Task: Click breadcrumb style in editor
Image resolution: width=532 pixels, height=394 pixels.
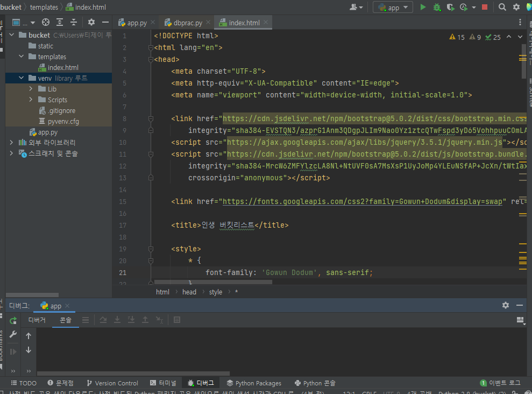Action: 216,292
